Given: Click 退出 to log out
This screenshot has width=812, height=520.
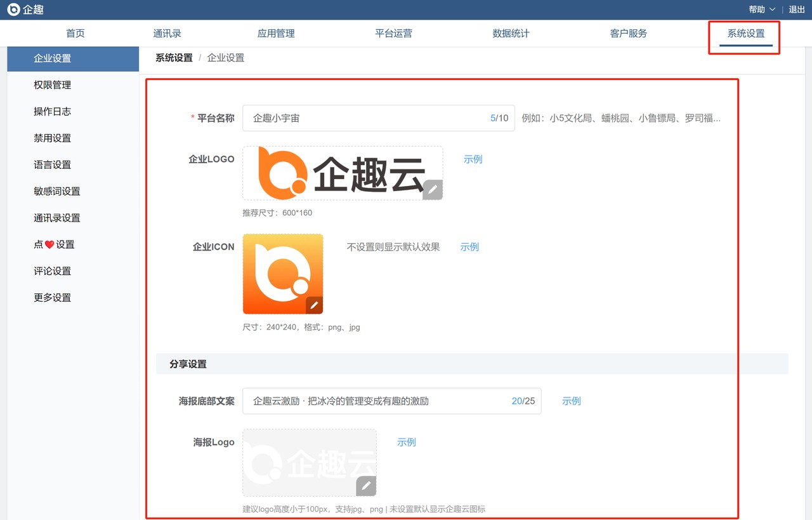Looking at the screenshot, I should click(796, 10).
